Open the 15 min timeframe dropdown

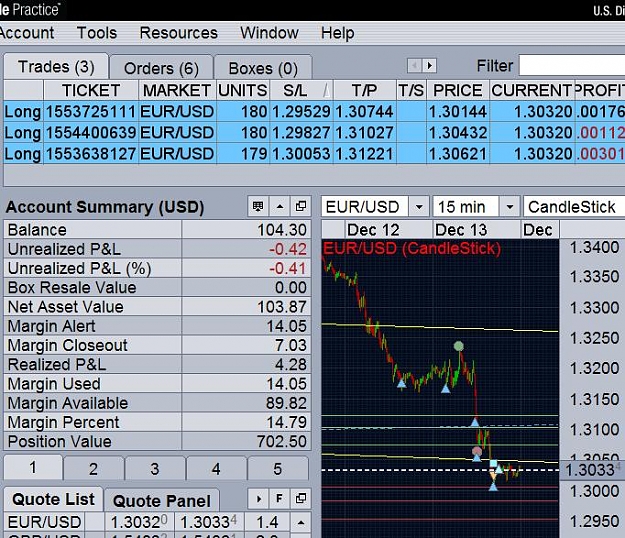click(510, 207)
